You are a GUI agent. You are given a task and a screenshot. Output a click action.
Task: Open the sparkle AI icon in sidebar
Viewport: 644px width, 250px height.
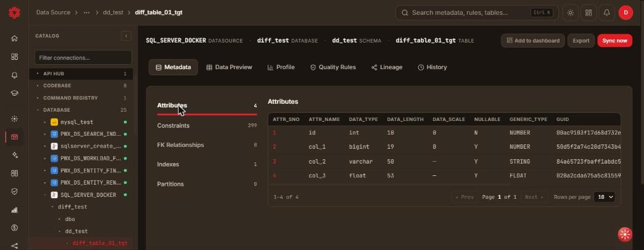click(x=14, y=155)
